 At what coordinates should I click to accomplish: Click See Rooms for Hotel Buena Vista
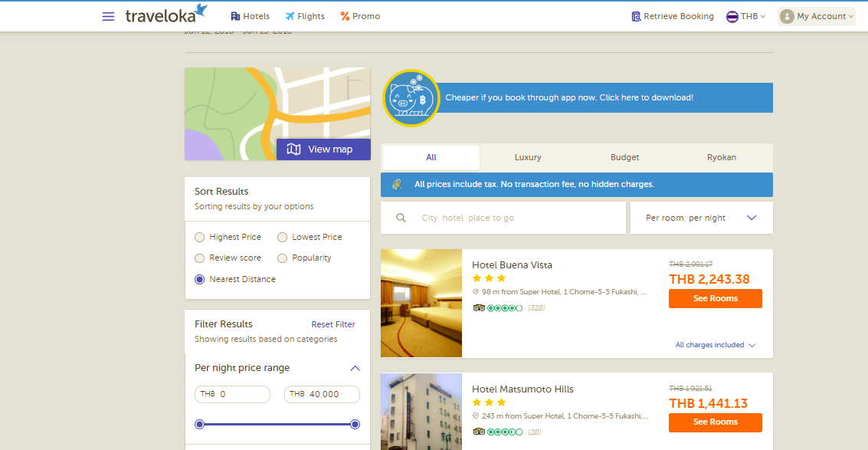[x=716, y=298]
